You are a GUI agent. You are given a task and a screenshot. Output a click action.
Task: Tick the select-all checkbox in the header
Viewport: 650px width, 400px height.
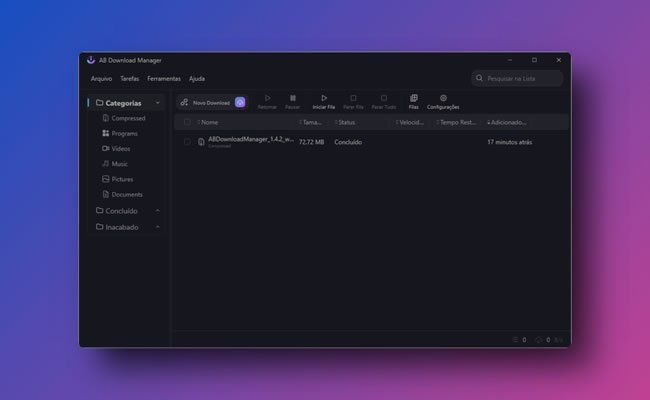pos(187,122)
